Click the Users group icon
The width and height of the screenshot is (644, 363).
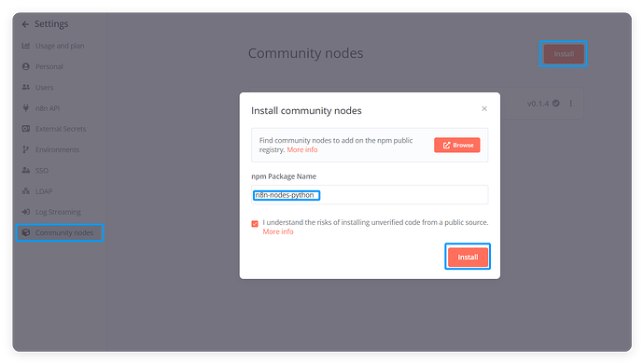click(26, 87)
